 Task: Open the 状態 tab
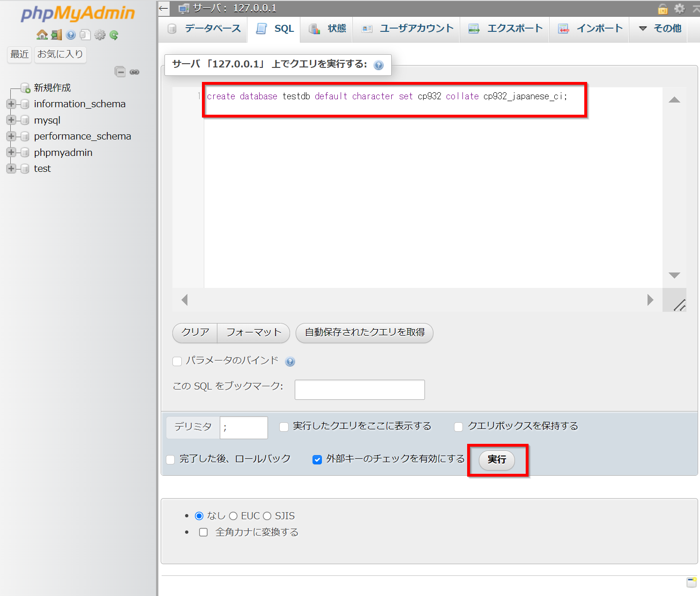point(327,29)
